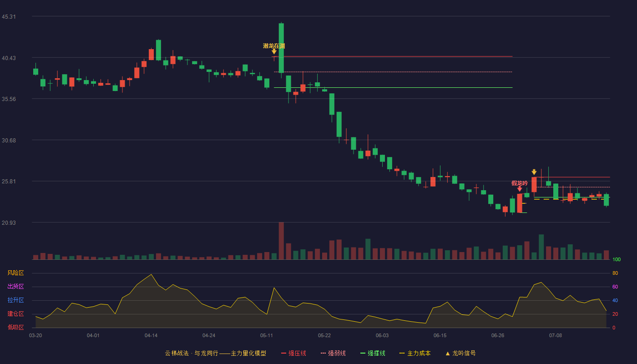Click the 05-22 date label
This screenshot has width=637, height=364.
pos(324,335)
